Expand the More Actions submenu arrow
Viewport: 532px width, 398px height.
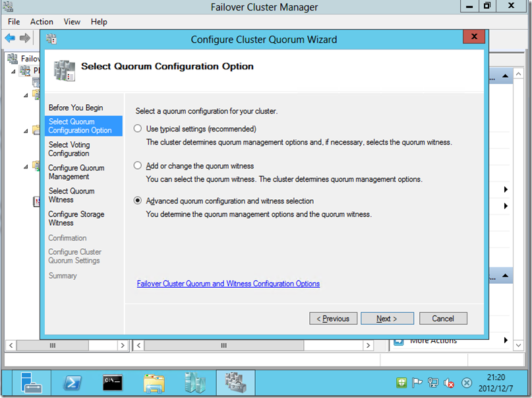tap(506, 341)
